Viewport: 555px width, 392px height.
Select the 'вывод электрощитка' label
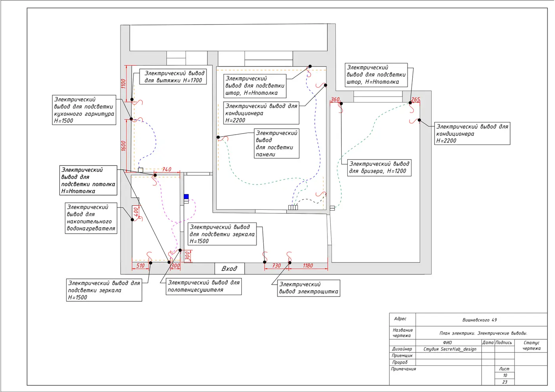[309, 288]
